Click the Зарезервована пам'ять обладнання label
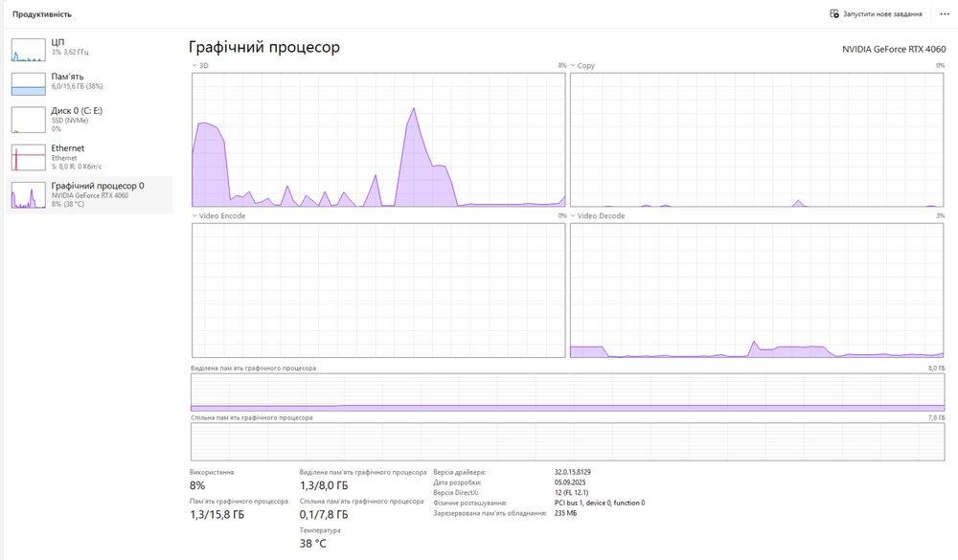This screenshot has height=560, width=958. pos(490,513)
